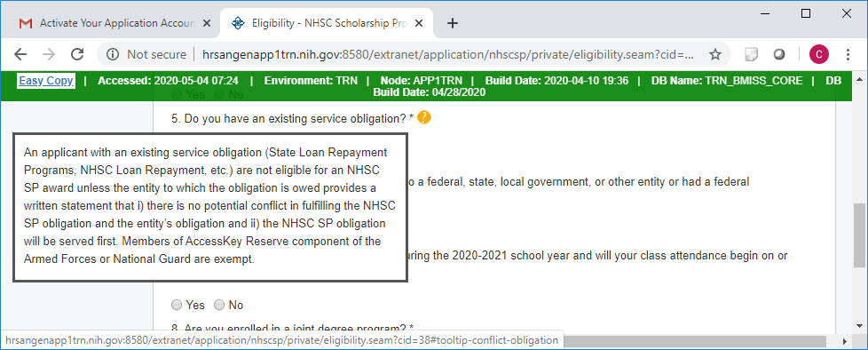868x350 pixels.
Task: Select Yes radio above the No option
Action: click(x=177, y=306)
